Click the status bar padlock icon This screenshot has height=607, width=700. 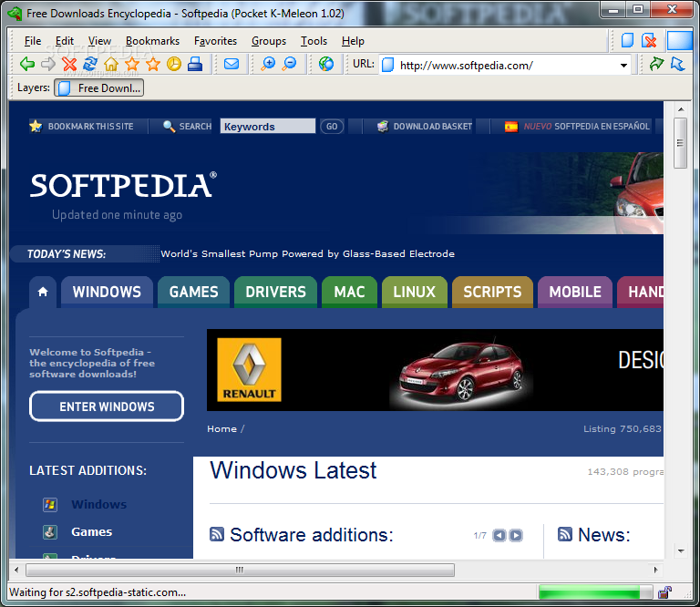click(x=664, y=592)
